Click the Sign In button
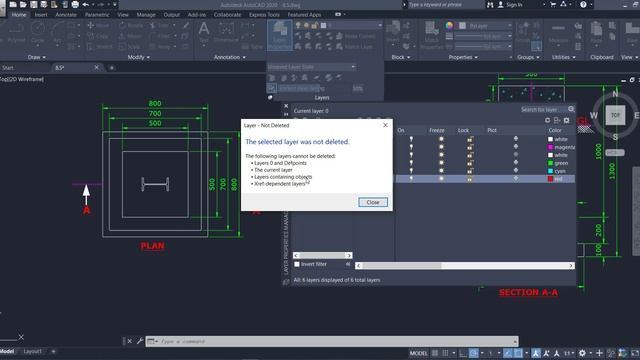 coord(510,4)
